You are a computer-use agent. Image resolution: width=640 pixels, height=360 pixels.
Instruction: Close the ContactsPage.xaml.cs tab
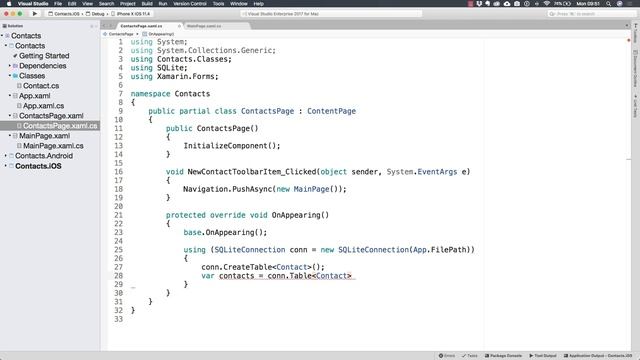[x=179, y=26]
